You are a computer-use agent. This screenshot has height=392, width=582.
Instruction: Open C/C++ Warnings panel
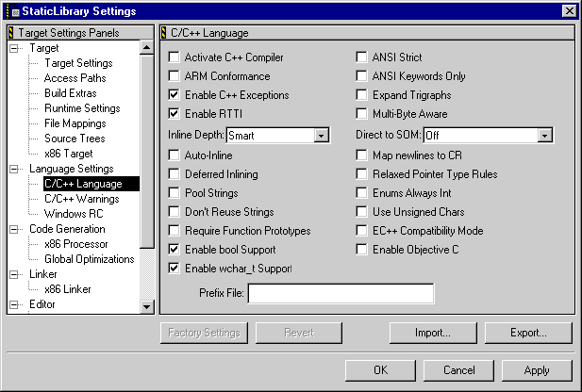point(82,199)
